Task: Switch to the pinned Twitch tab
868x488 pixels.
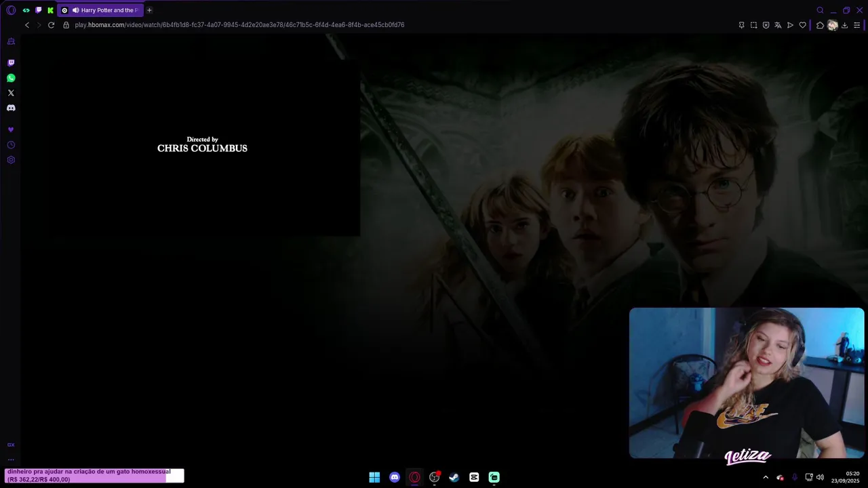Action: [x=38, y=10]
